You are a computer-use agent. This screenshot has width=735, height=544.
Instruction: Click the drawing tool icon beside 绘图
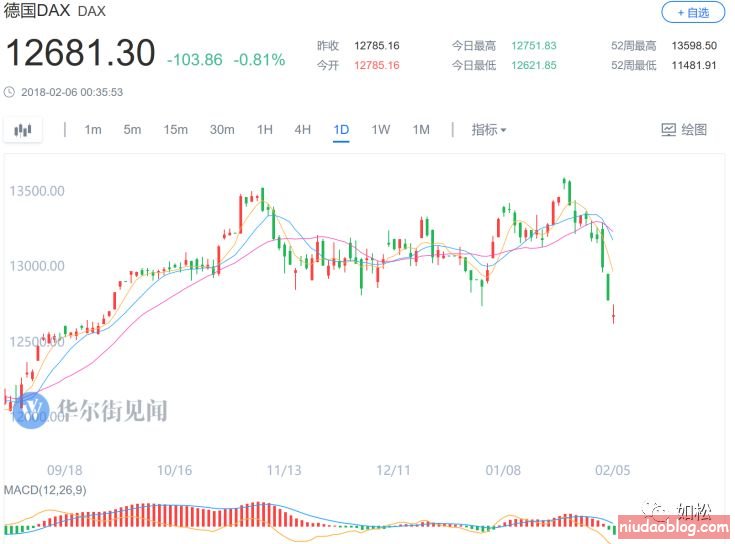click(x=668, y=129)
